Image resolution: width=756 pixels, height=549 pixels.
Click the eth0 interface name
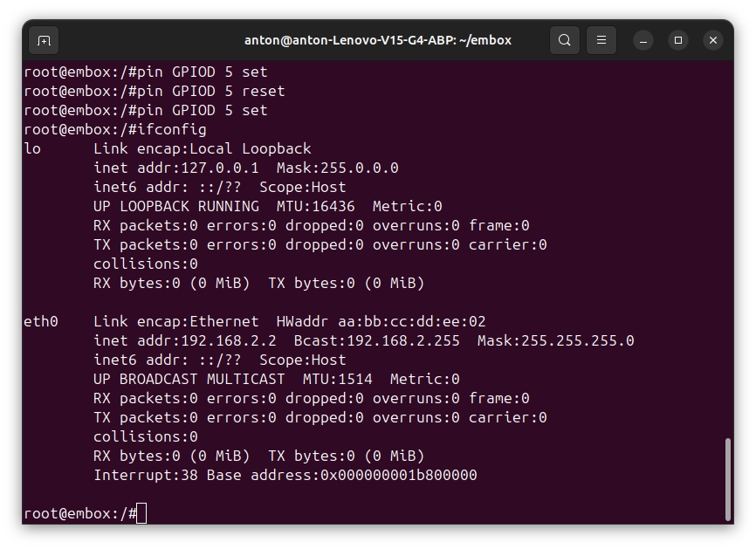41,321
